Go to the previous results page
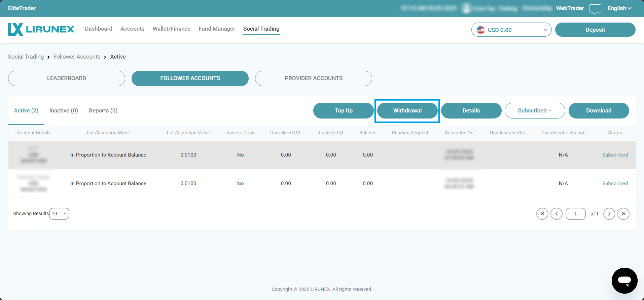644x300 pixels. click(556, 214)
